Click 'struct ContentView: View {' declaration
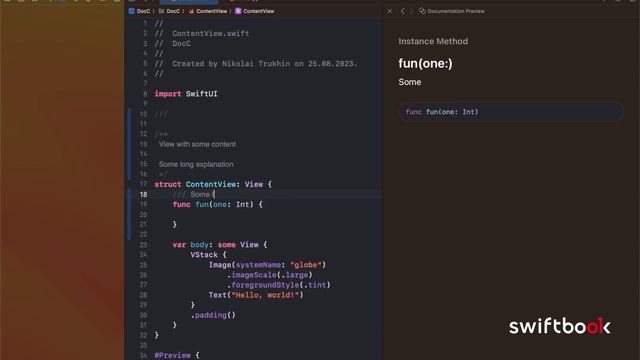This screenshot has height=360, width=640. point(213,184)
